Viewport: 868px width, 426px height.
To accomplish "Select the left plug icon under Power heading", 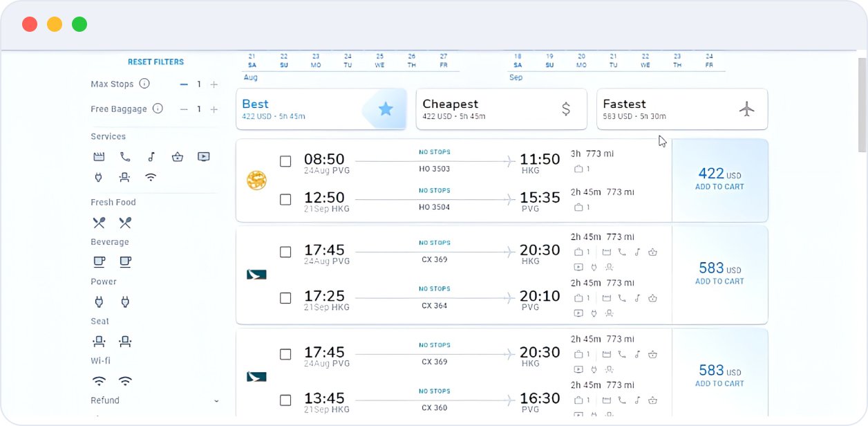I will tap(98, 302).
